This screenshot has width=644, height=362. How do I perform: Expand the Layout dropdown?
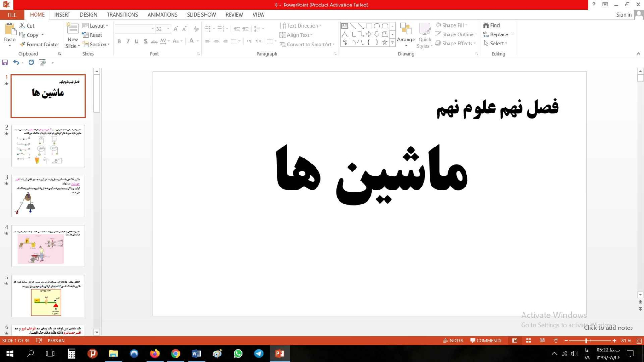click(x=96, y=26)
